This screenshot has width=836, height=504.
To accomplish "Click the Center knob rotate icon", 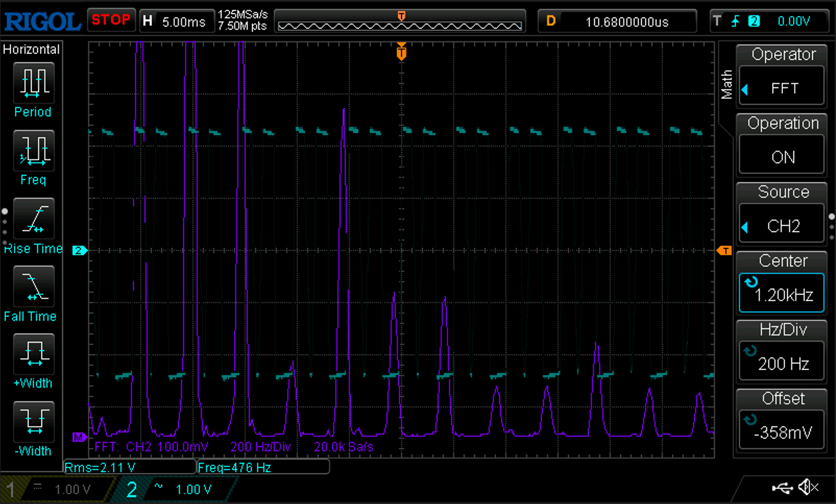I will 751,281.
